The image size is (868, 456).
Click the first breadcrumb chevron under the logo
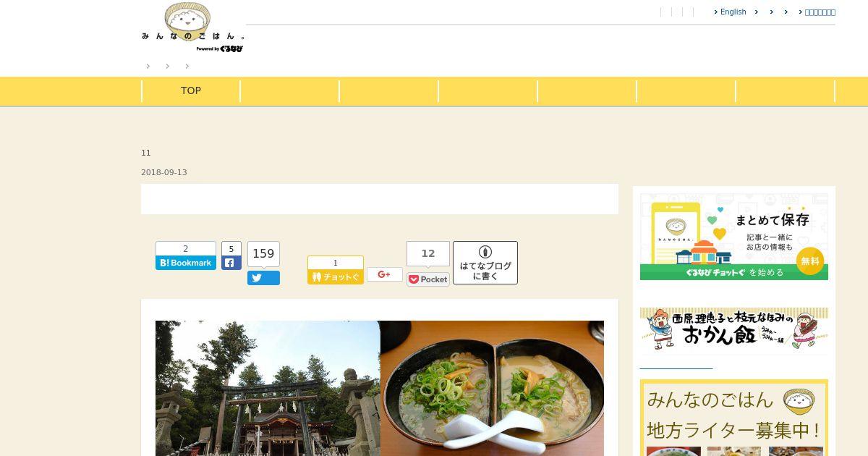(x=148, y=66)
